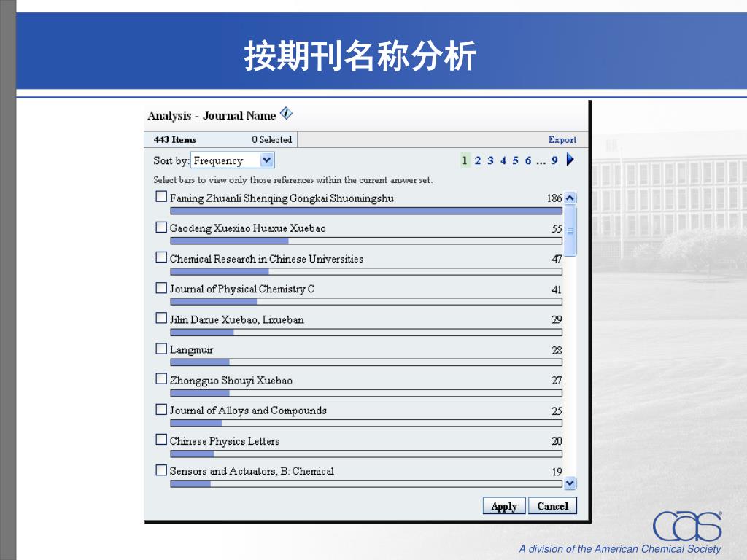Tick Journal of Physical Chemistry C
The height and width of the screenshot is (560, 747).
(161, 288)
